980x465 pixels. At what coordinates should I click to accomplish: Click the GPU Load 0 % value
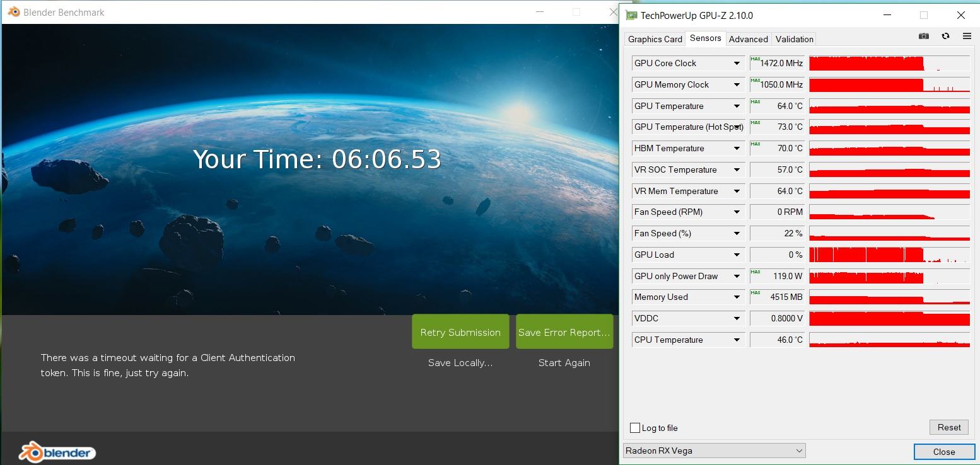coord(777,255)
